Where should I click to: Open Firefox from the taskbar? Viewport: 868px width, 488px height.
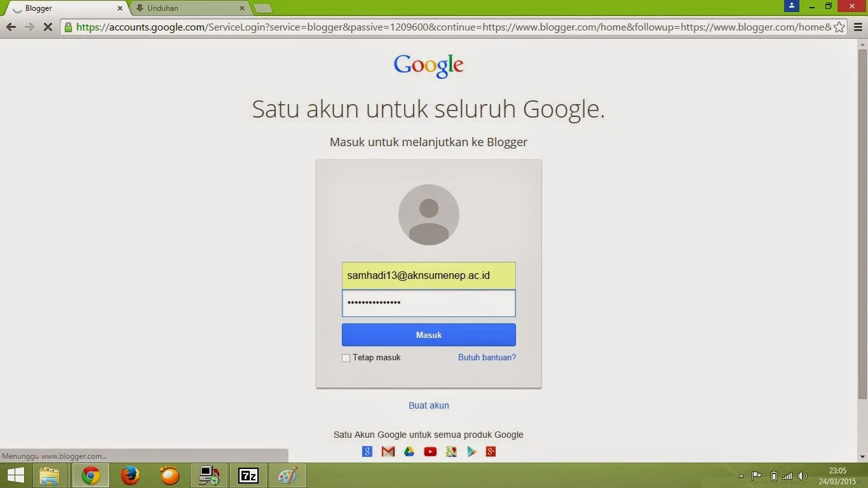[130, 475]
